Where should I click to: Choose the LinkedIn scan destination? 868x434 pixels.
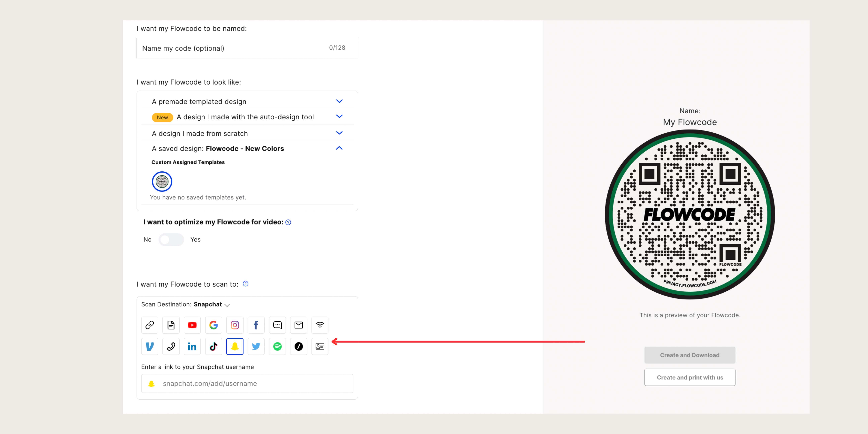192,346
